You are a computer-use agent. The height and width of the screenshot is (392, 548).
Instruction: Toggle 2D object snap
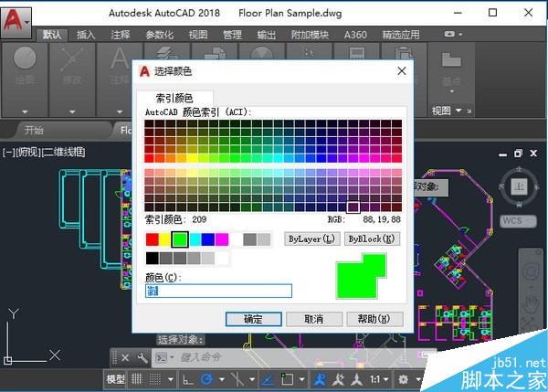point(287,379)
